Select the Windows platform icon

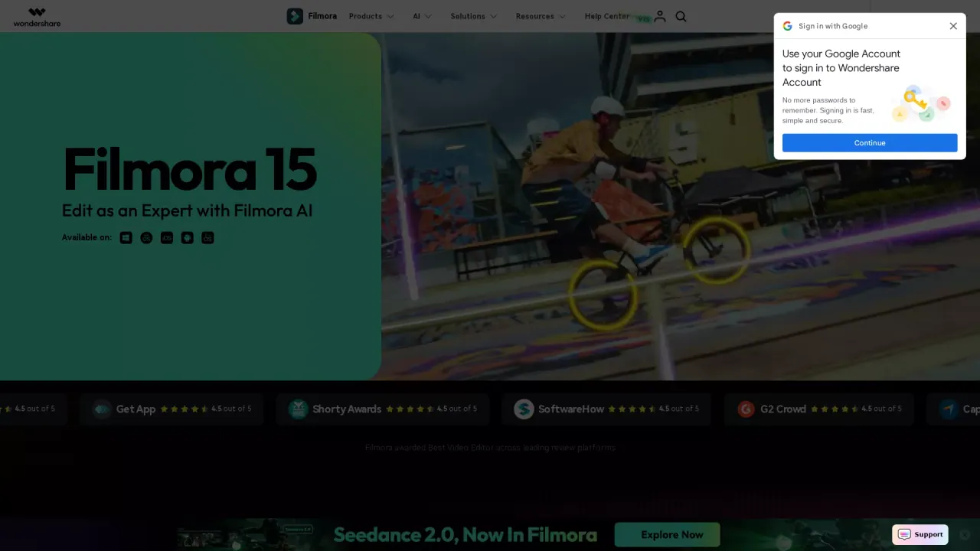[x=126, y=238]
